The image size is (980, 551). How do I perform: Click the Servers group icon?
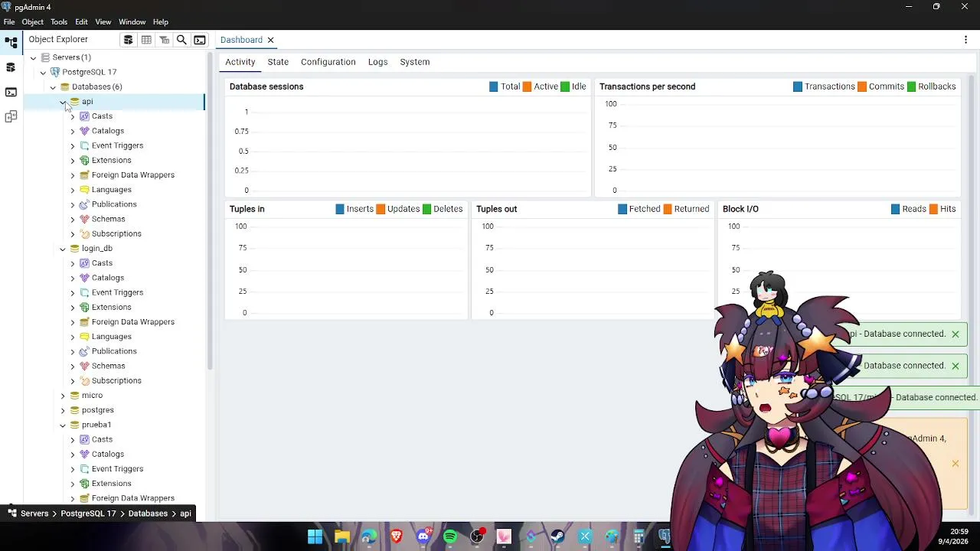click(45, 57)
